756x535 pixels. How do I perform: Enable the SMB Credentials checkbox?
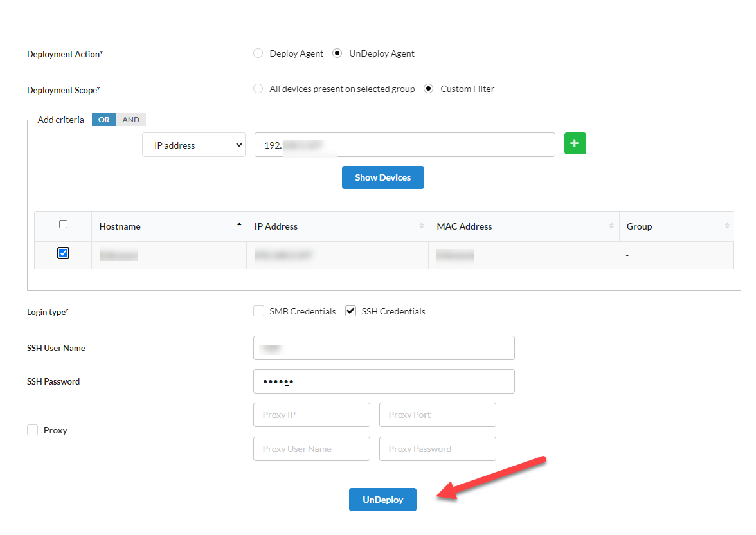tap(258, 311)
